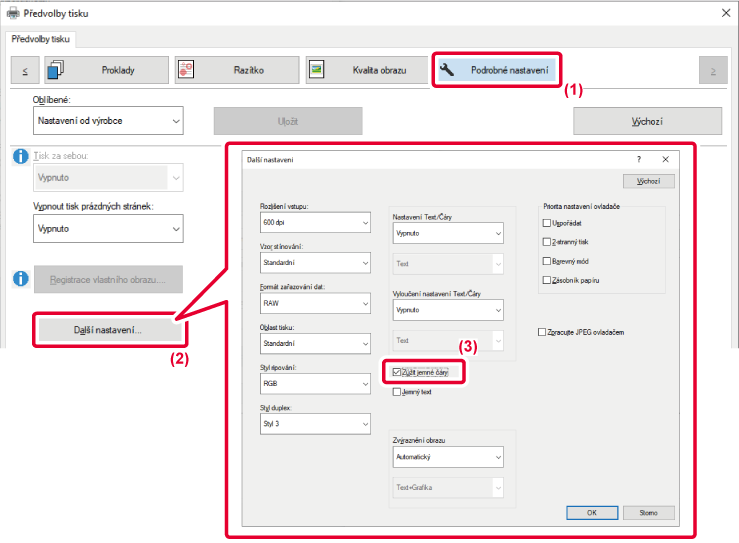
Task: Click the help question mark in Další nastavení
Action: click(639, 159)
